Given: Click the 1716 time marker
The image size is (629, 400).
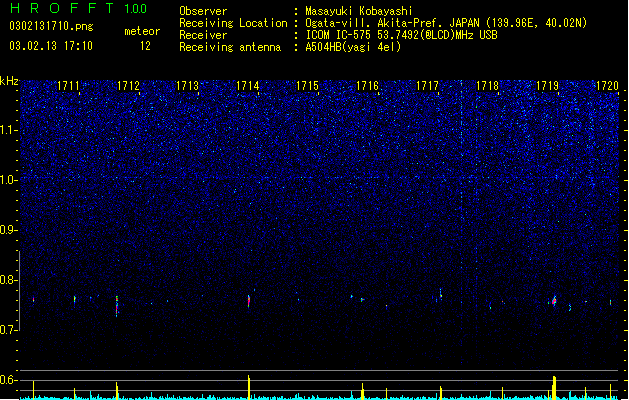Looking at the screenshot, I should [x=367, y=86].
